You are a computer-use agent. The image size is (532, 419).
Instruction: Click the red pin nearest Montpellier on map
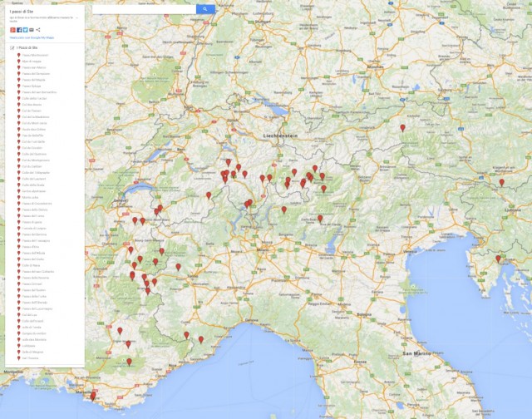92,397
